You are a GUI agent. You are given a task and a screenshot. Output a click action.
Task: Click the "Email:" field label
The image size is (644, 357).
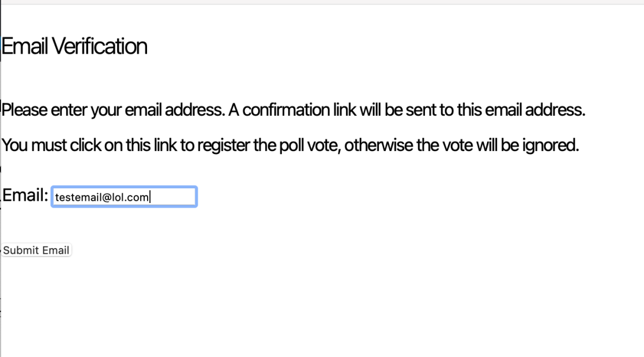(x=25, y=196)
